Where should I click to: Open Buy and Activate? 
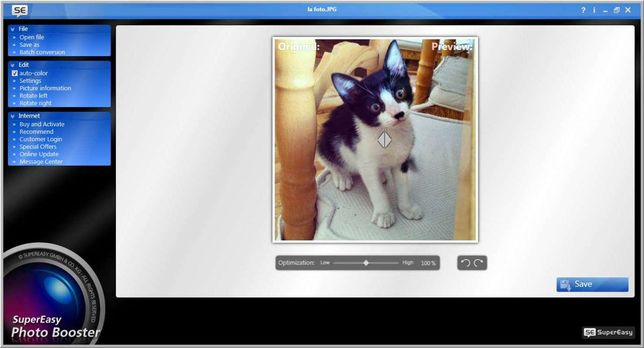pyautogui.click(x=42, y=124)
